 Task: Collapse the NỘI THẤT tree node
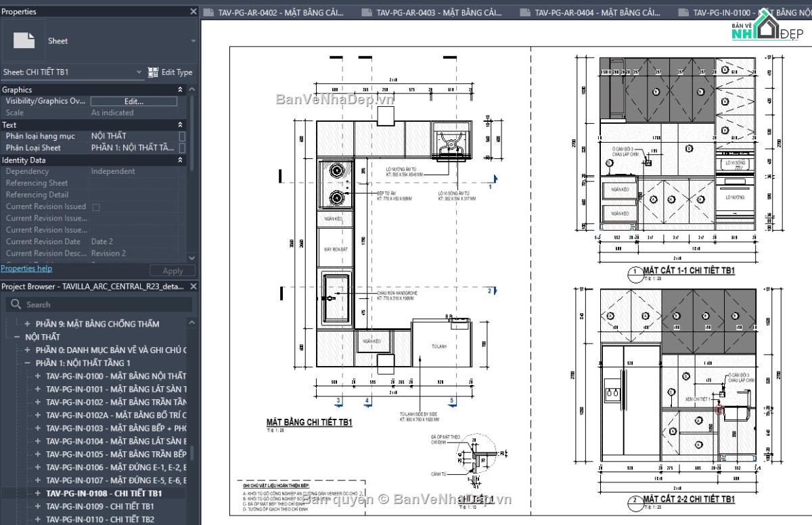(x=17, y=337)
